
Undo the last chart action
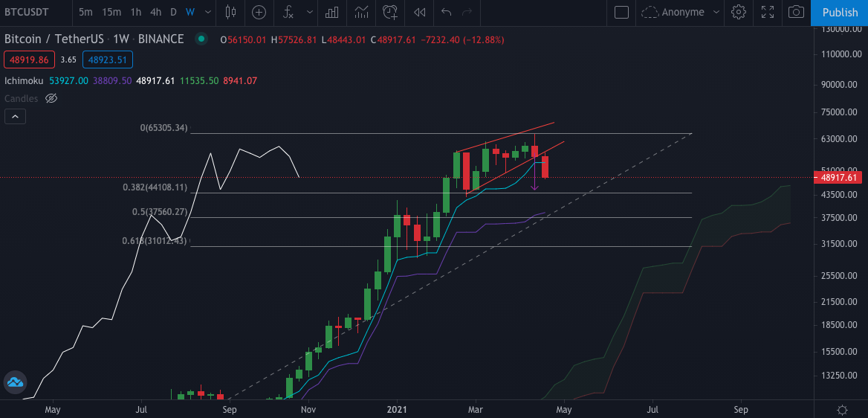point(446,12)
